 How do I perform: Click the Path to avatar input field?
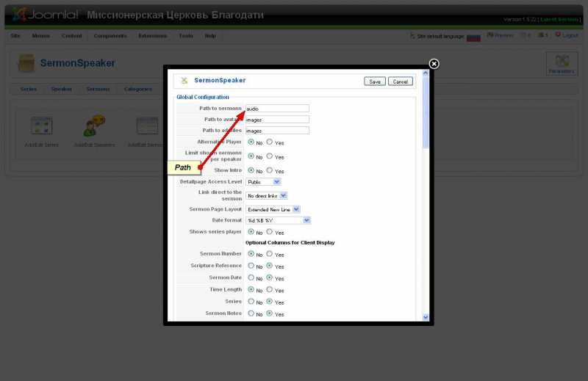point(277,120)
